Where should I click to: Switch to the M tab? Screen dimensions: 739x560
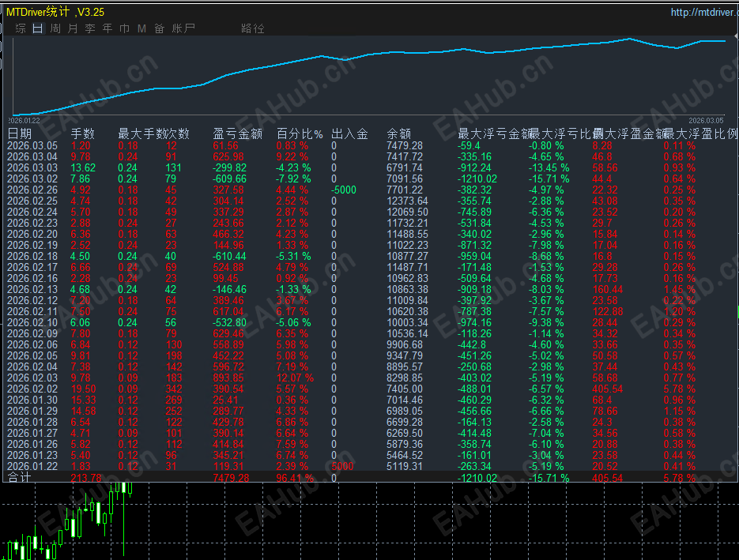tap(141, 28)
